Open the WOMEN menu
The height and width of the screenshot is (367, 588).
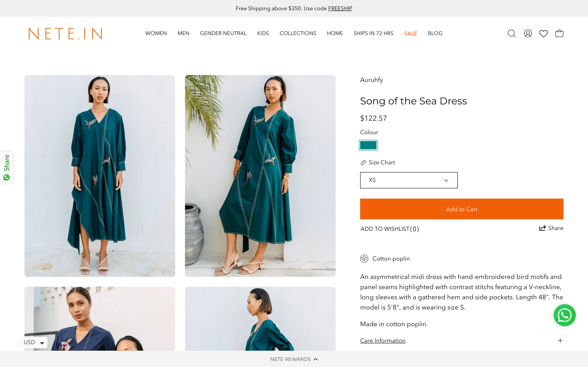pos(156,33)
